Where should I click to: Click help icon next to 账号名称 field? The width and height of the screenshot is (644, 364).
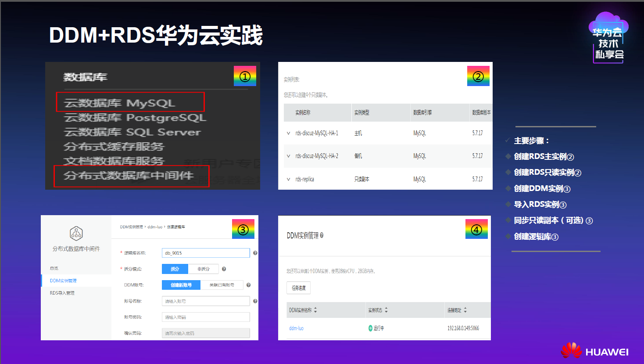(255, 301)
